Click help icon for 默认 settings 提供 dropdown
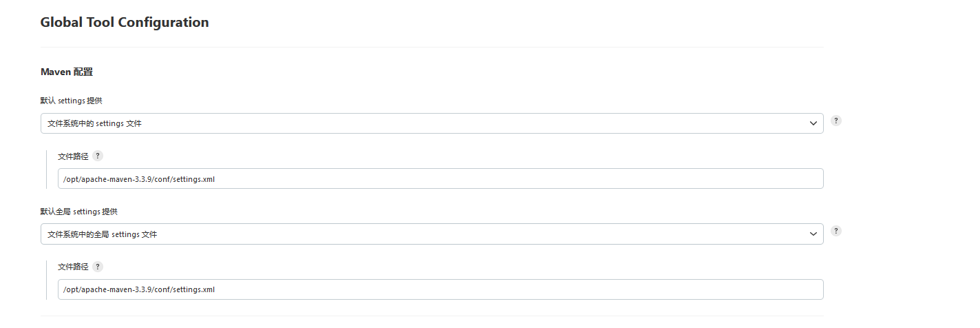 tap(836, 121)
